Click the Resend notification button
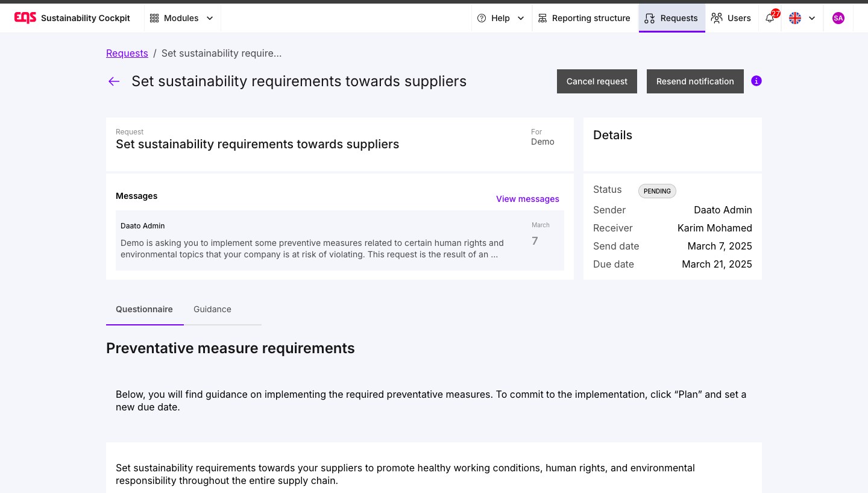 [695, 81]
